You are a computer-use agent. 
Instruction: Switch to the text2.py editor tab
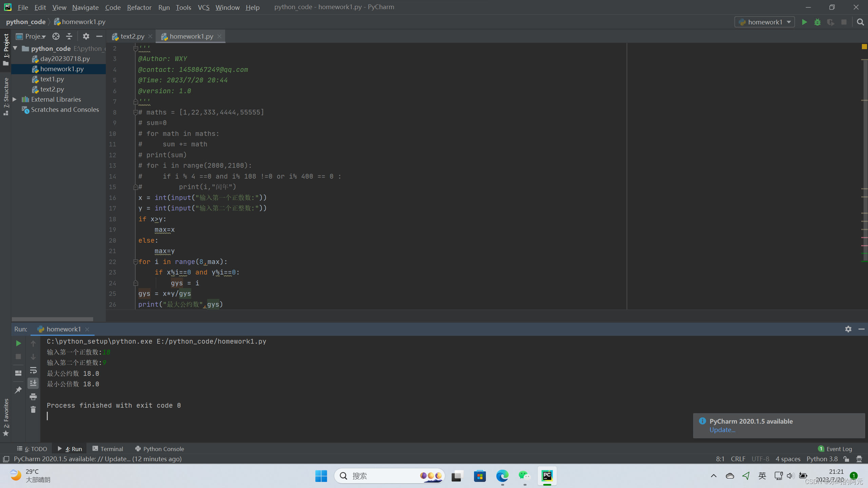coord(132,36)
